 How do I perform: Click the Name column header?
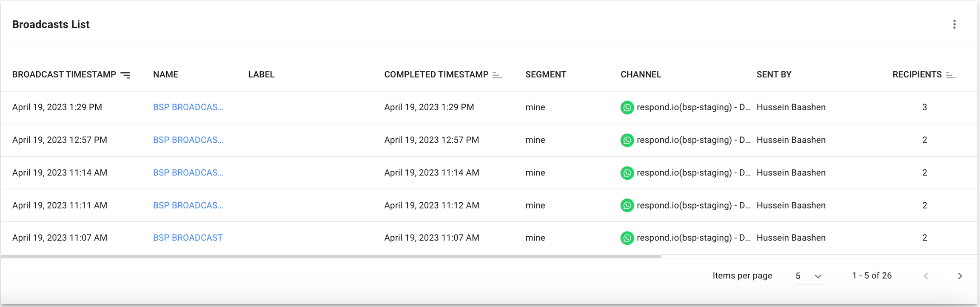(165, 75)
